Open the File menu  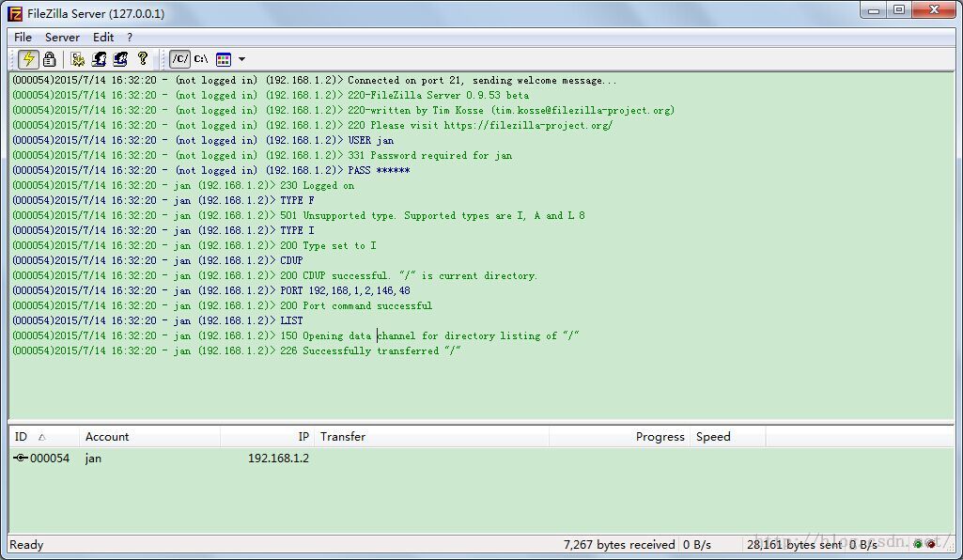[x=23, y=38]
